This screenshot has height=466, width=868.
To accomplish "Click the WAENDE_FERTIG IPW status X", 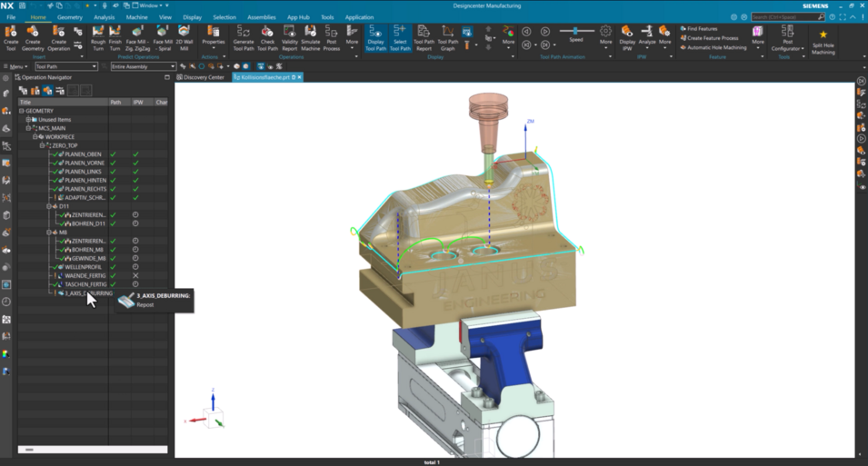I will (135, 275).
